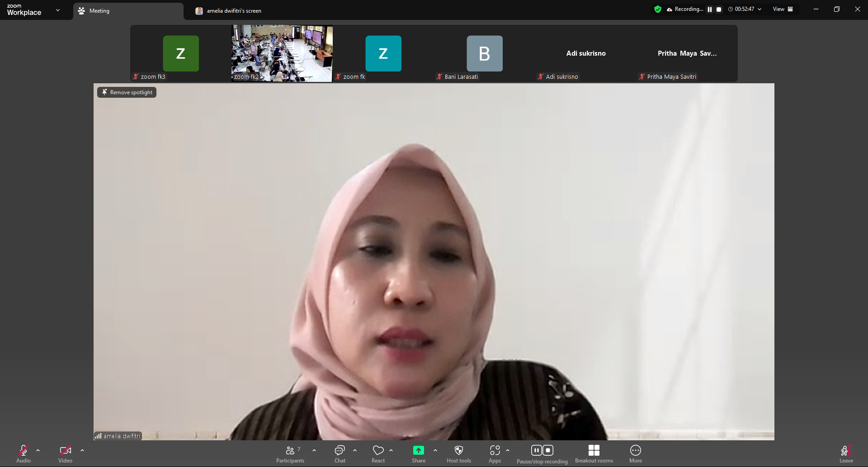Image resolution: width=868 pixels, height=467 pixels.
Task: Open Host tools
Action: pyautogui.click(x=459, y=454)
